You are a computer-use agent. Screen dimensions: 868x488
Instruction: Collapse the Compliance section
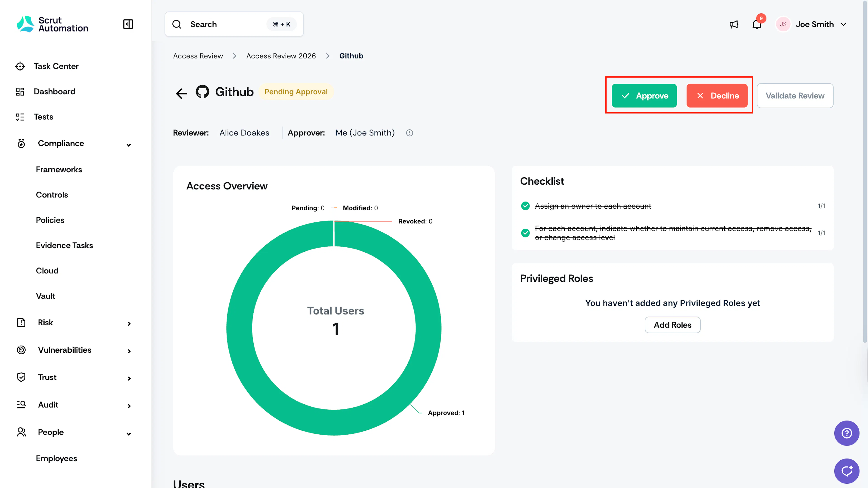pyautogui.click(x=128, y=145)
